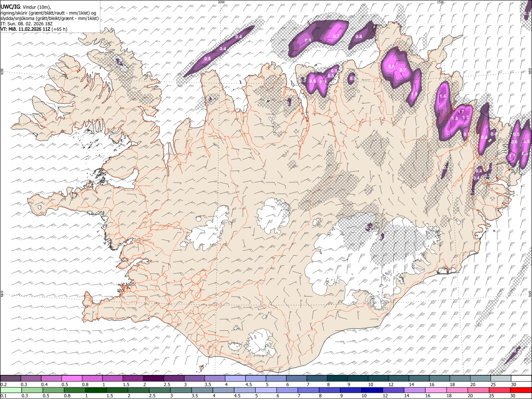Click the navy blue 10 swatch in bottom legend row
This screenshot has width=532, height=399.
pos(372,390)
